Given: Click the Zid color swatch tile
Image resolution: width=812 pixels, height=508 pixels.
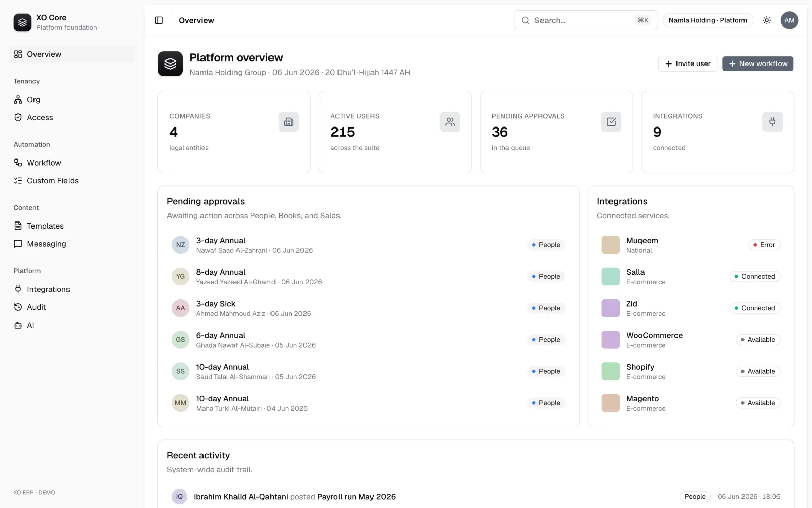Looking at the screenshot, I should point(611,308).
